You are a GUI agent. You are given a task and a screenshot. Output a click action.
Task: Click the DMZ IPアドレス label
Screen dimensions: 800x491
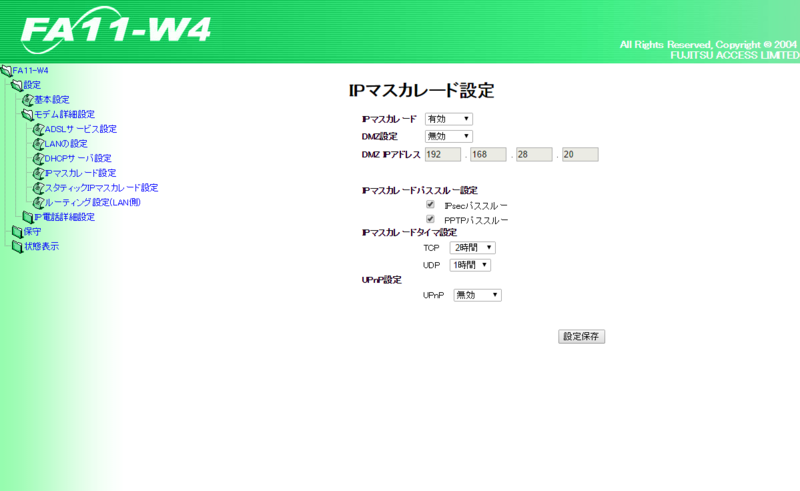[391, 155]
